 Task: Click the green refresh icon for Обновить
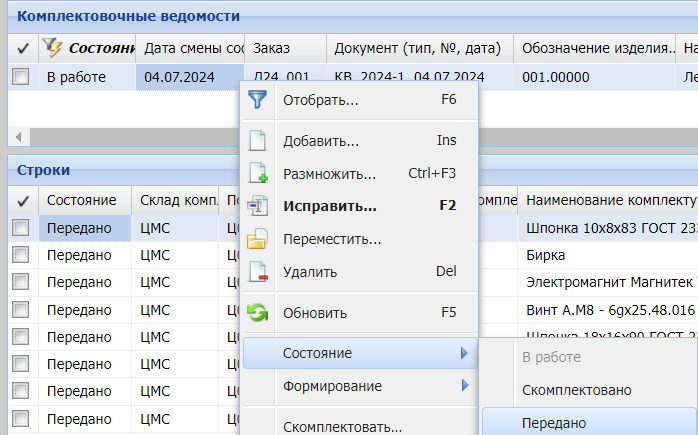click(258, 312)
